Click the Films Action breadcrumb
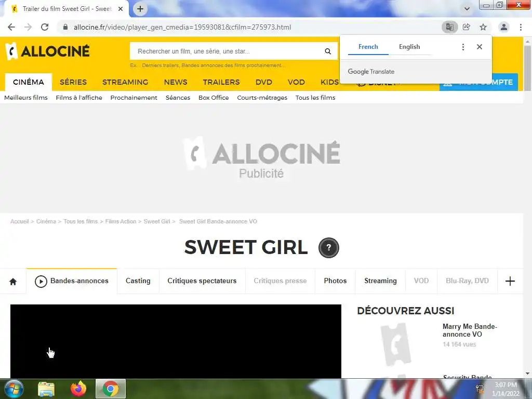The image size is (532, 399). [121, 221]
